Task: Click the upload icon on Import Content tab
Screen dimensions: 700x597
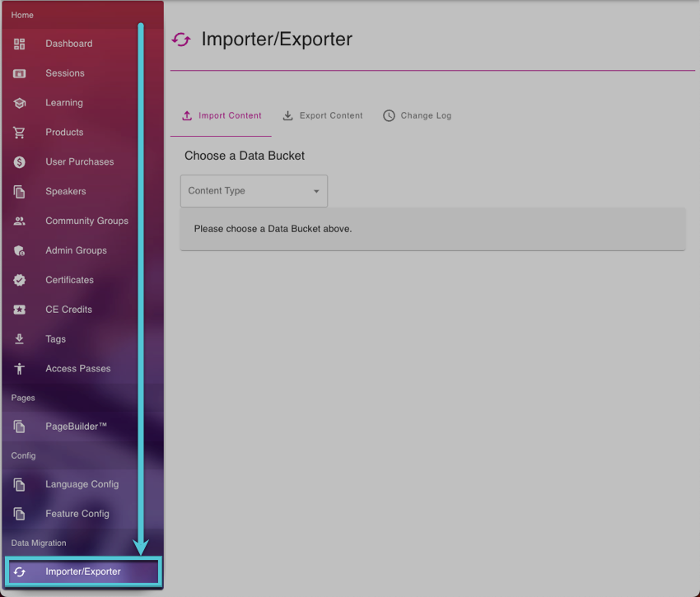Action: (x=187, y=115)
